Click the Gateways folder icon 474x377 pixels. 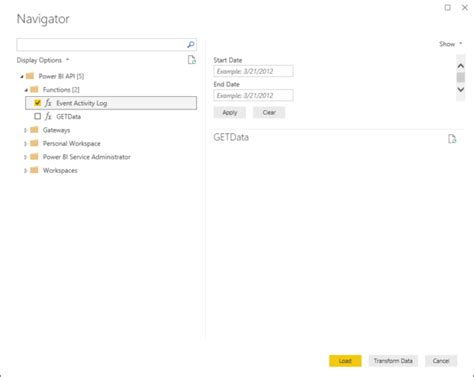(x=34, y=130)
